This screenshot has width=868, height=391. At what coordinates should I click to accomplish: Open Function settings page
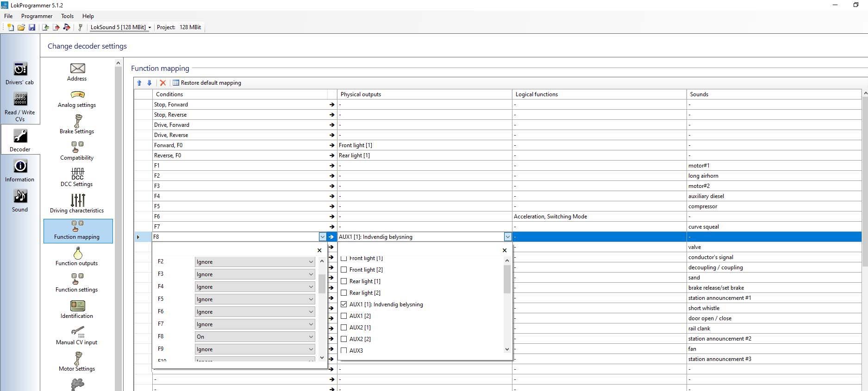click(77, 283)
